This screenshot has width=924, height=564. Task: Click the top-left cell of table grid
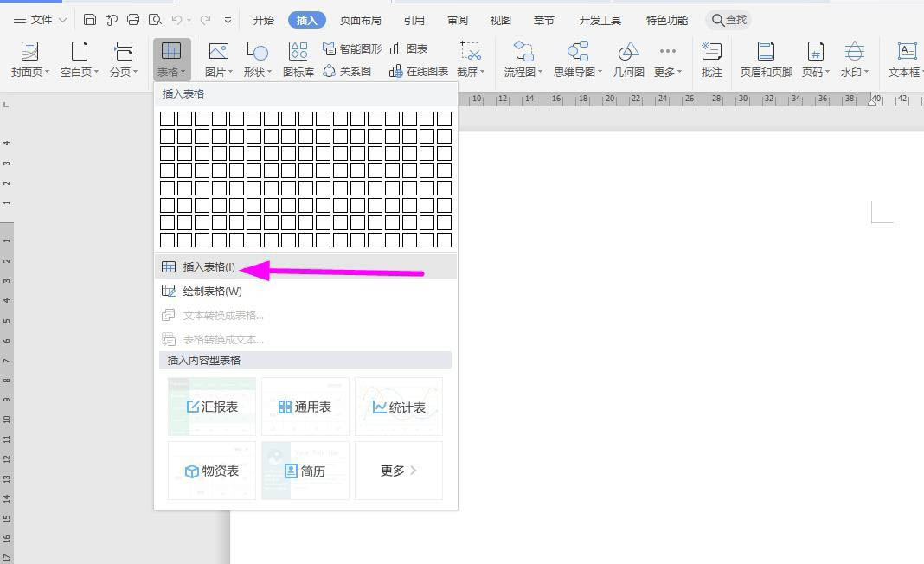point(168,119)
